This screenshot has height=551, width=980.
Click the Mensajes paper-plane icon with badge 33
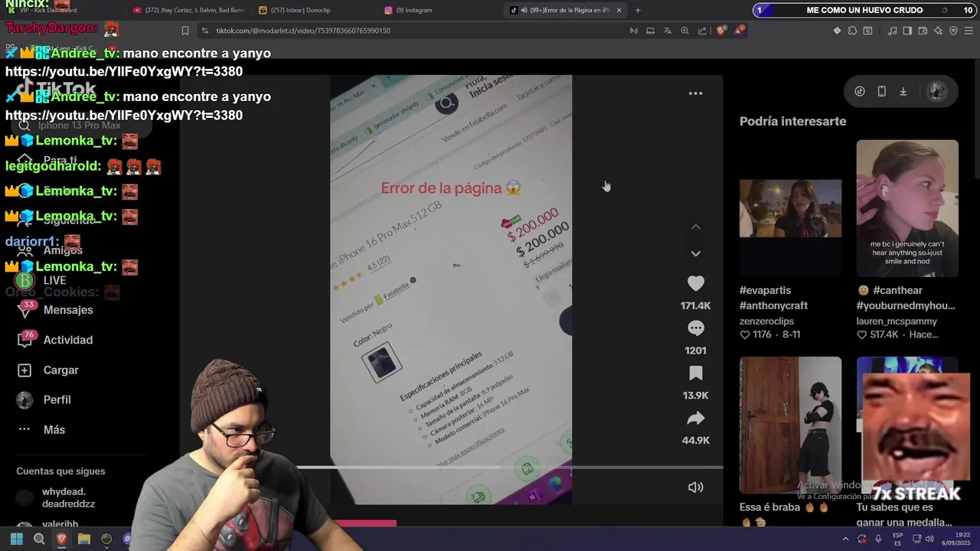coord(25,309)
